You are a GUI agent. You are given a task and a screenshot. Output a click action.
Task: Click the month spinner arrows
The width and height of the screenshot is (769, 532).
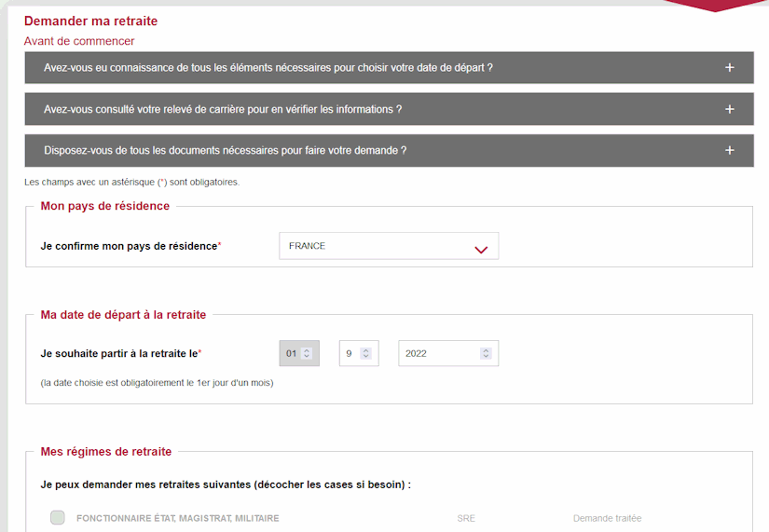pos(365,353)
